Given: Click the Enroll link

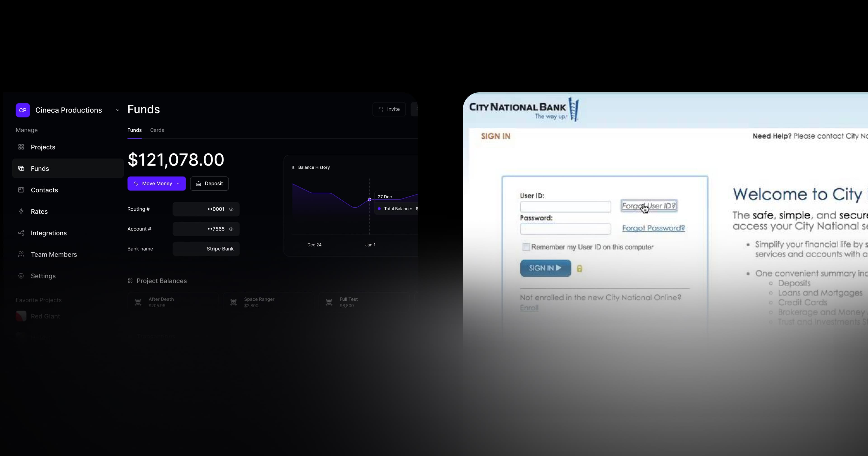Looking at the screenshot, I should coord(529,308).
